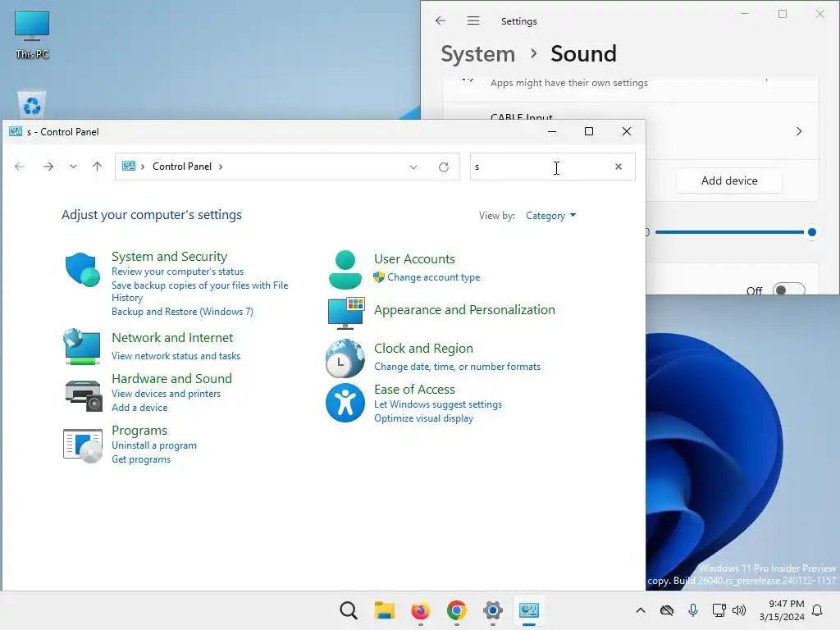Open the Settings hamburger navigation menu
The image size is (840, 630).
pyautogui.click(x=473, y=21)
